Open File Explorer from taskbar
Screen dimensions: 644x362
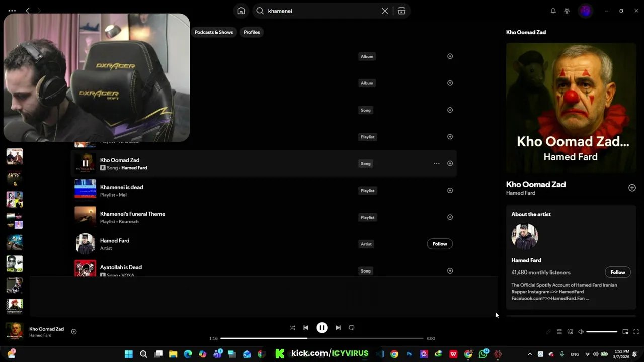173,354
